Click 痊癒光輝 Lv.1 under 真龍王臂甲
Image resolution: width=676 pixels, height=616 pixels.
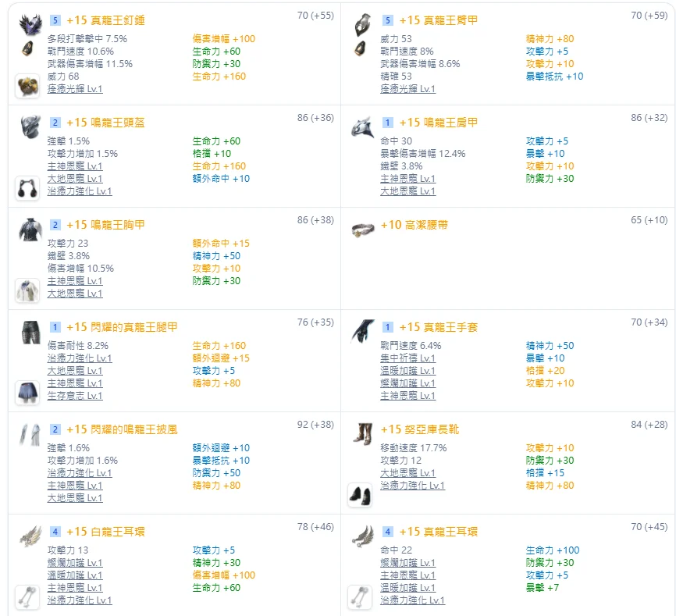coord(407,89)
